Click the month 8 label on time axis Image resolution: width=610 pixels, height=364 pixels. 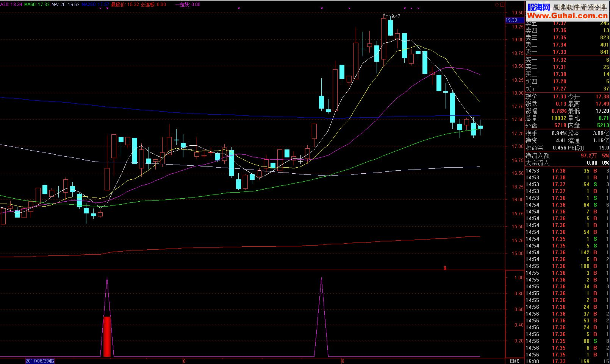(184, 361)
